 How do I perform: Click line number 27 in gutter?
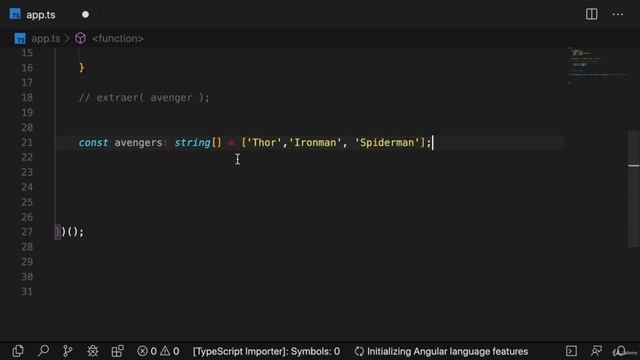pyautogui.click(x=27, y=232)
